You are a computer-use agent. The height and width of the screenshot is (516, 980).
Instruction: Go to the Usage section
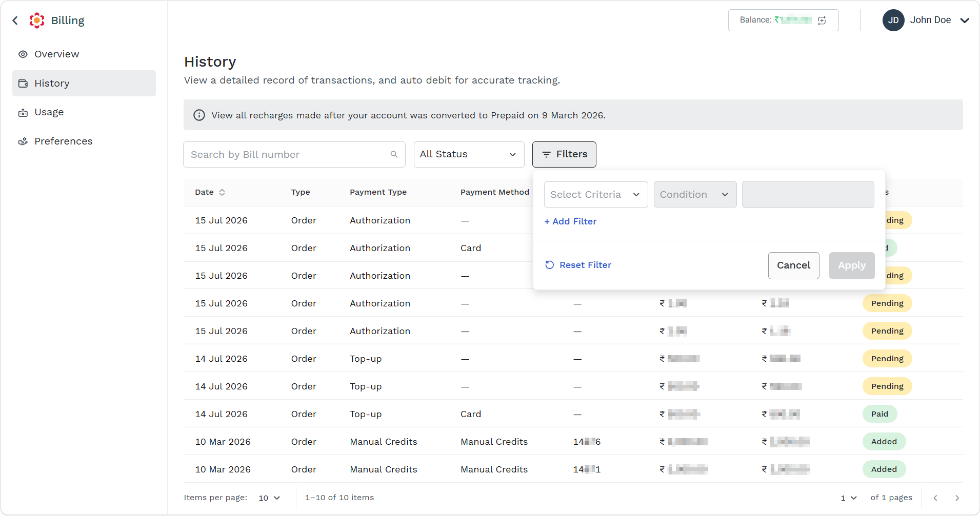pyautogui.click(x=84, y=112)
